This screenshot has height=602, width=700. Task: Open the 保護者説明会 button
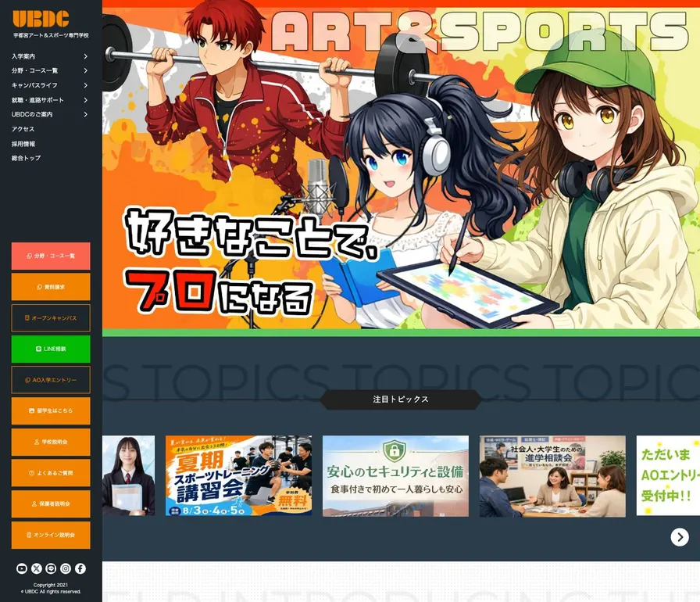(x=51, y=503)
